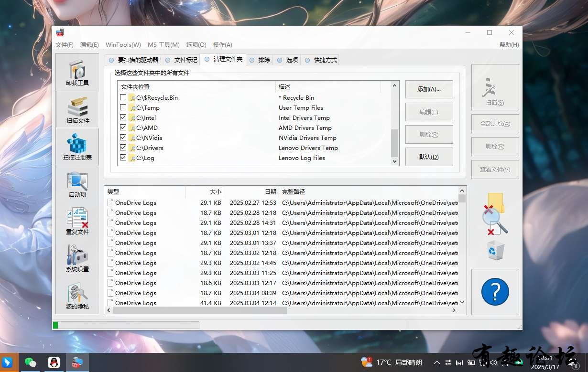Click the 编辑(E) button beside folder list
The image size is (588, 372).
pyautogui.click(x=429, y=112)
